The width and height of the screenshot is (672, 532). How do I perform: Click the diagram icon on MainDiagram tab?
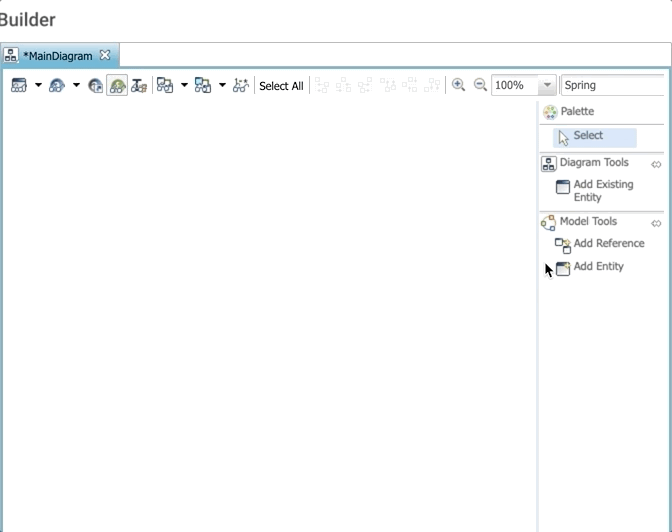[x=11, y=55]
